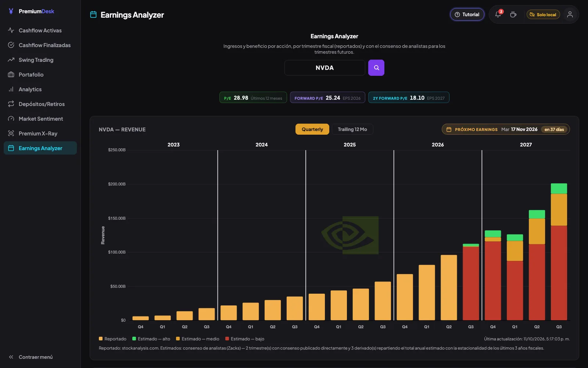Toggle the Reportado legend entry
The width and height of the screenshot is (588, 368).
click(x=112, y=339)
